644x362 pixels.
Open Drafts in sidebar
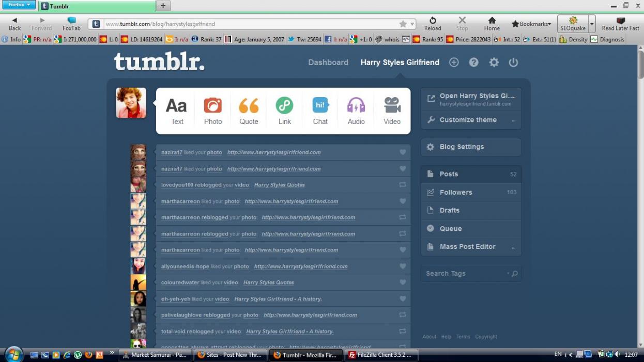471,210
